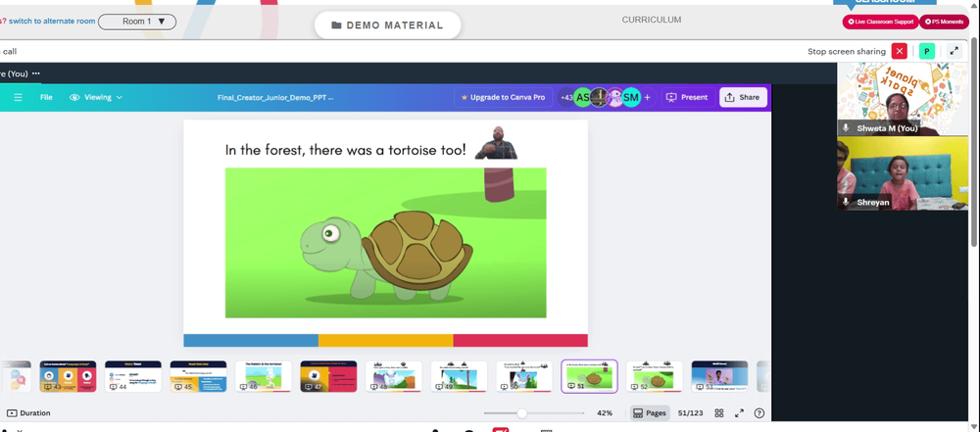Click the SM collaborator avatar

tap(630, 98)
